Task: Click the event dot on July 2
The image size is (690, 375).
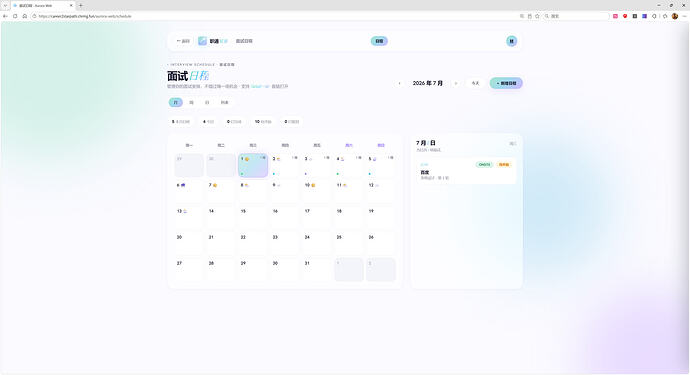Action: [x=274, y=174]
